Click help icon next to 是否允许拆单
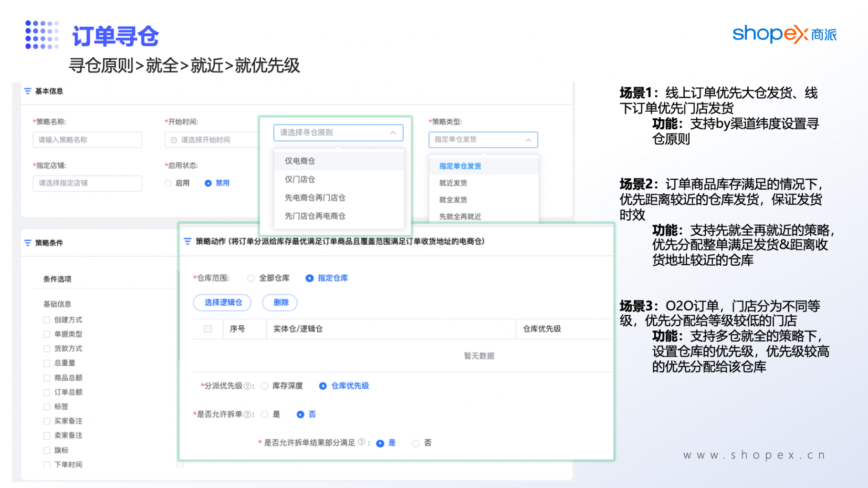868x488 pixels. [247, 415]
